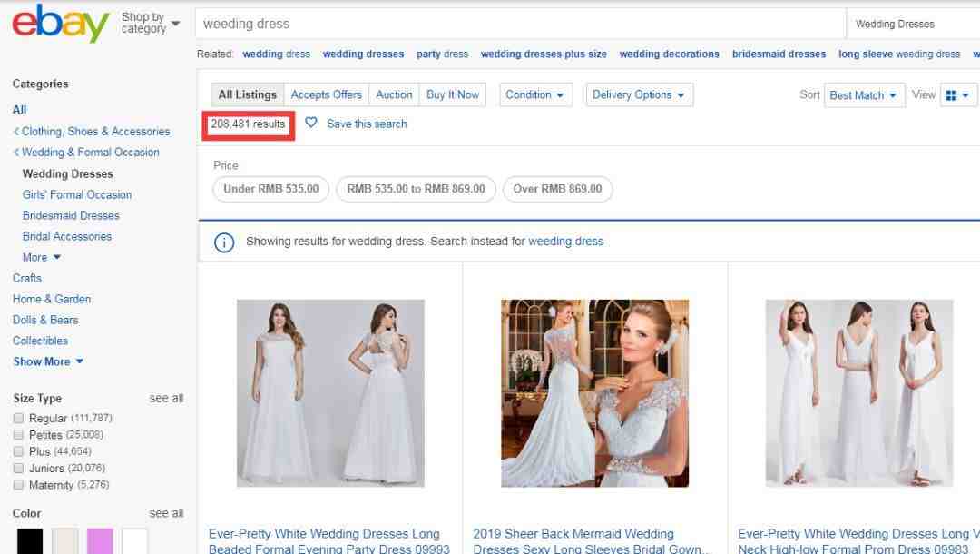The image size is (980, 554).
Task: Click the RMB 535.00 to RMB 869.00 filter
Action: pyautogui.click(x=416, y=189)
